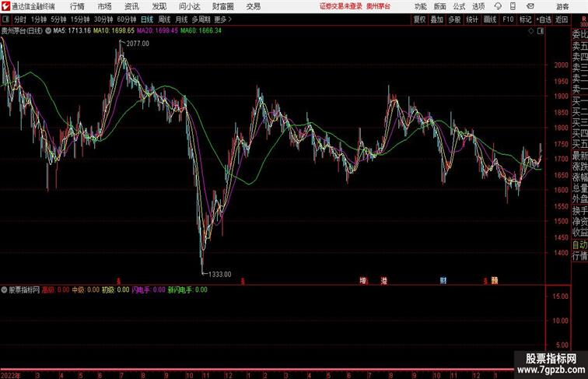588x379 pixels.
Task: Toggle the right panel icon beside diamond
Action: [x=541, y=31]
